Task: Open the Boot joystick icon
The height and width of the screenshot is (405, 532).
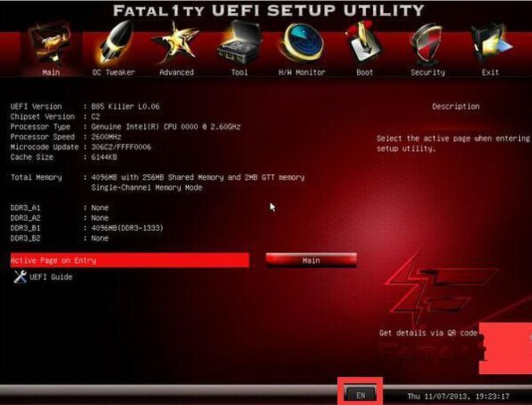Action: [364, 43]
